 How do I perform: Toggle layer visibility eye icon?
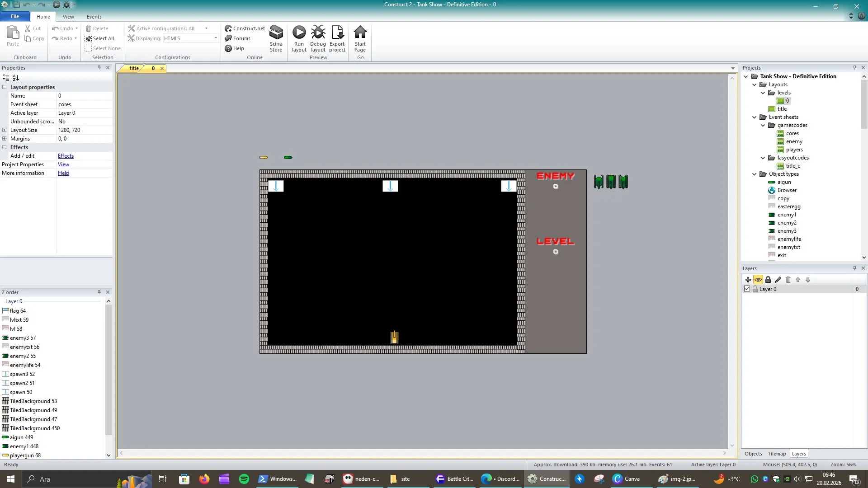pyautogui.click(x=758, y=280)
